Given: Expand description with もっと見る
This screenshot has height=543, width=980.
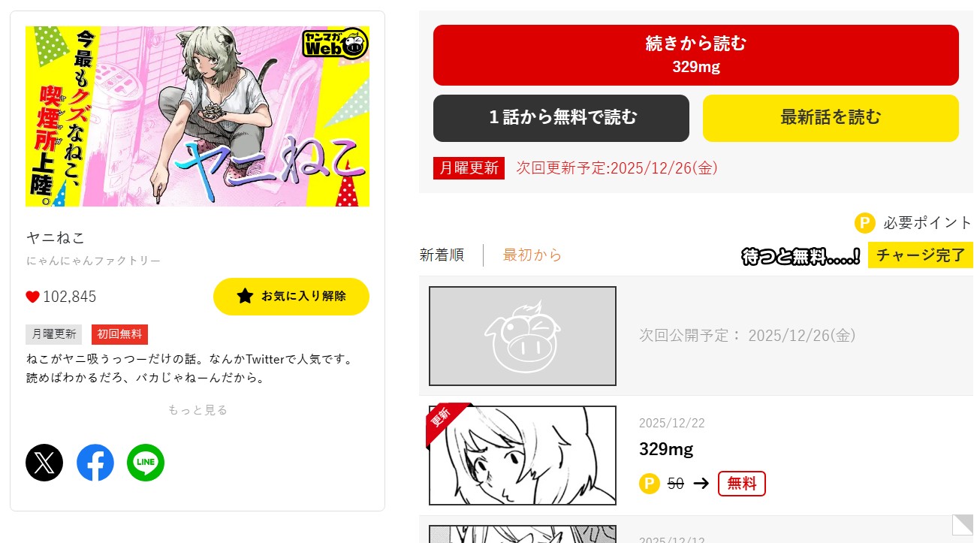Looking at the screenshot, I should (x=198, y=410).
